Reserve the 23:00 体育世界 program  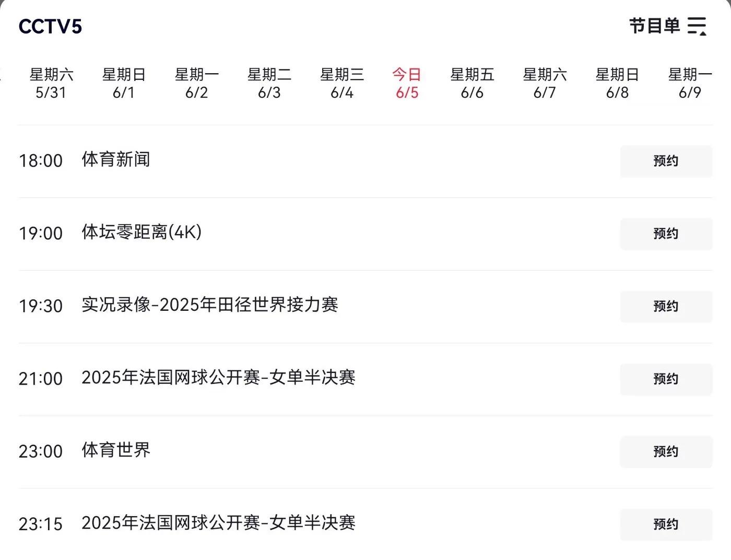[666, 451]
